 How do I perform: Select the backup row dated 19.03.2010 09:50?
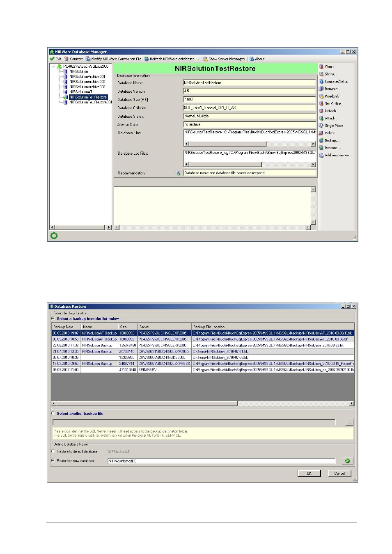tap(203, 364)
